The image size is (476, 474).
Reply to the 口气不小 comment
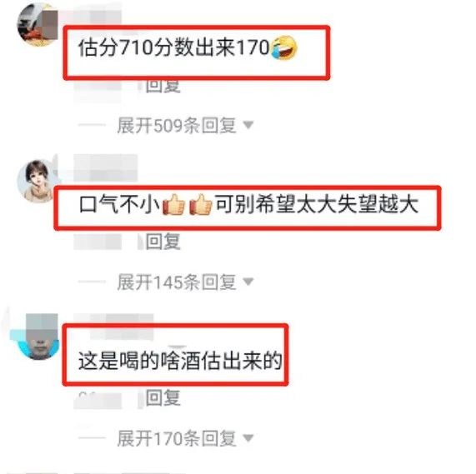coord(163,242)
